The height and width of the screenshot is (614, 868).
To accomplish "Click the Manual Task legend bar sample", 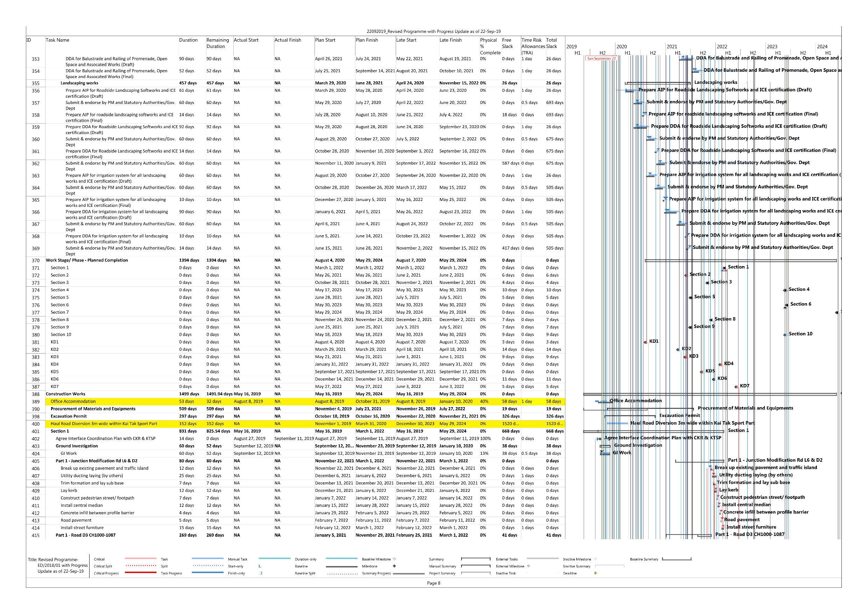I will point(274,558).
